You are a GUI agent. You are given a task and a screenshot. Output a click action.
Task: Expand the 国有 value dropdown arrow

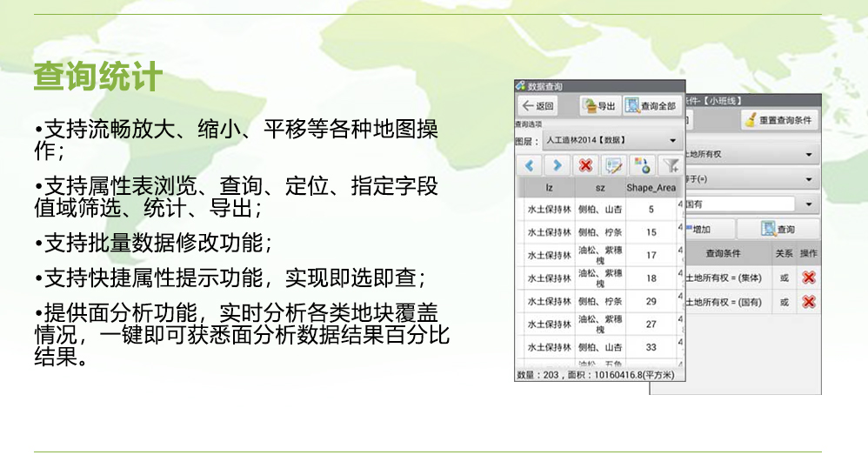coord(809,204)
